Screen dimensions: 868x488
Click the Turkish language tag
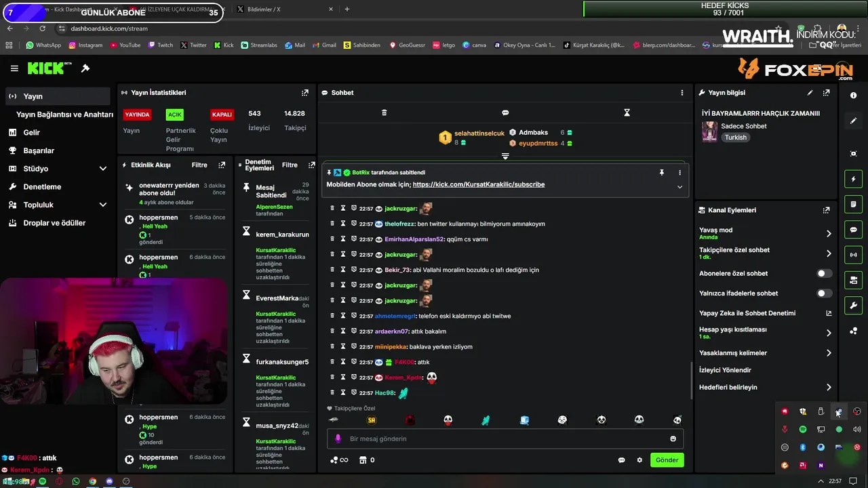tap(735, 137)
